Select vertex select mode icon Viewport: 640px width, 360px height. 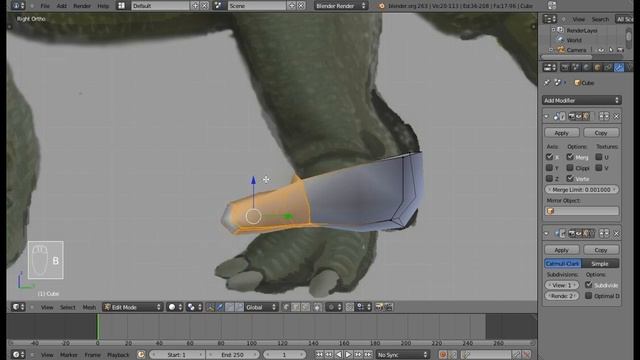tap(286, 307)
